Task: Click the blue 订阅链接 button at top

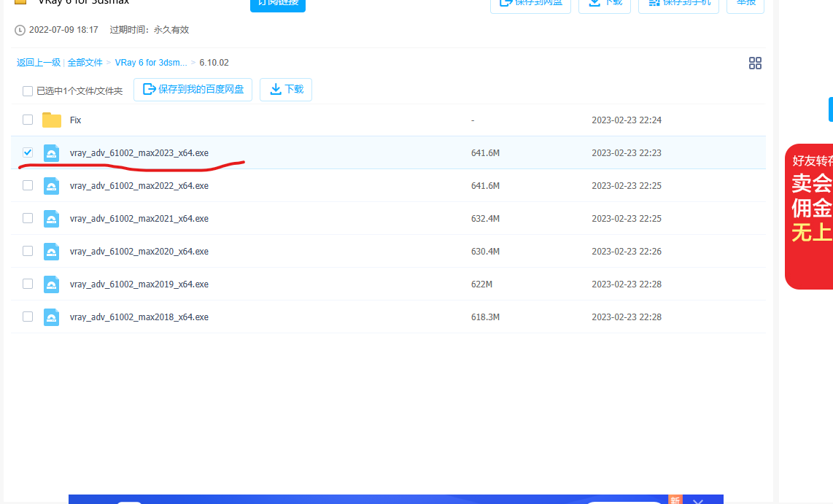Action: 278,4
